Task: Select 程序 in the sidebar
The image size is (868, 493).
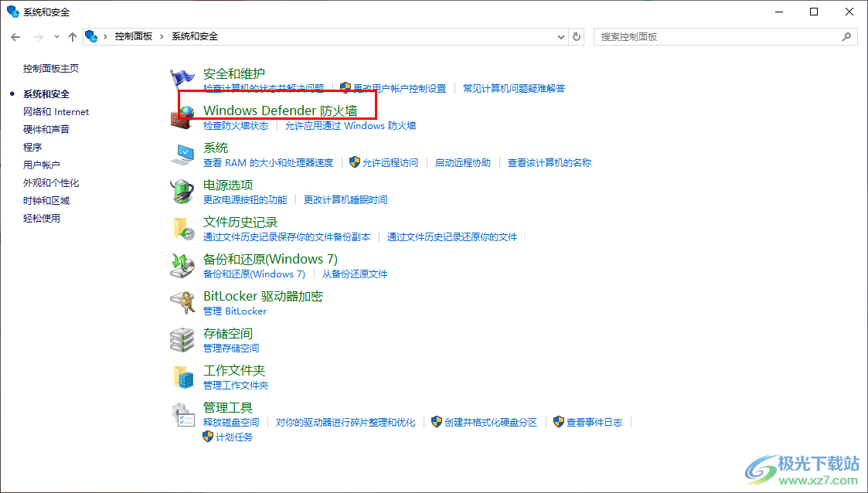Action: [x=32, y=147]
